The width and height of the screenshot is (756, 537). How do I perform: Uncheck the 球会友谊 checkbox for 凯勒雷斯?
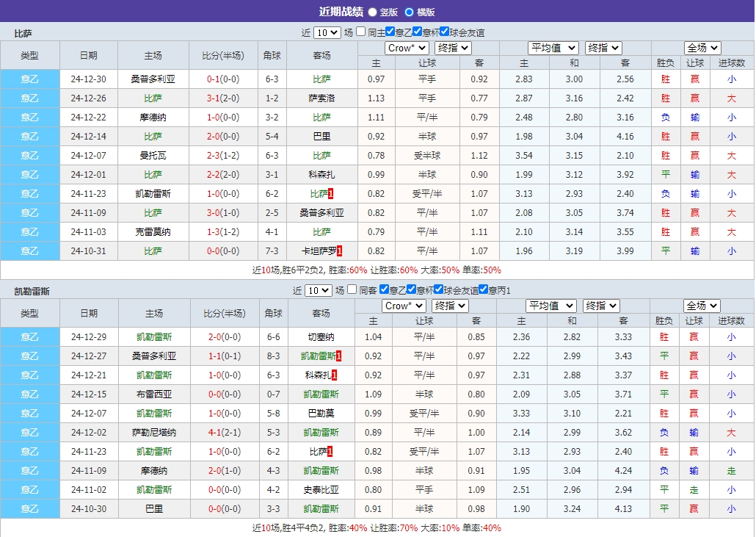[x=437, y=290]
